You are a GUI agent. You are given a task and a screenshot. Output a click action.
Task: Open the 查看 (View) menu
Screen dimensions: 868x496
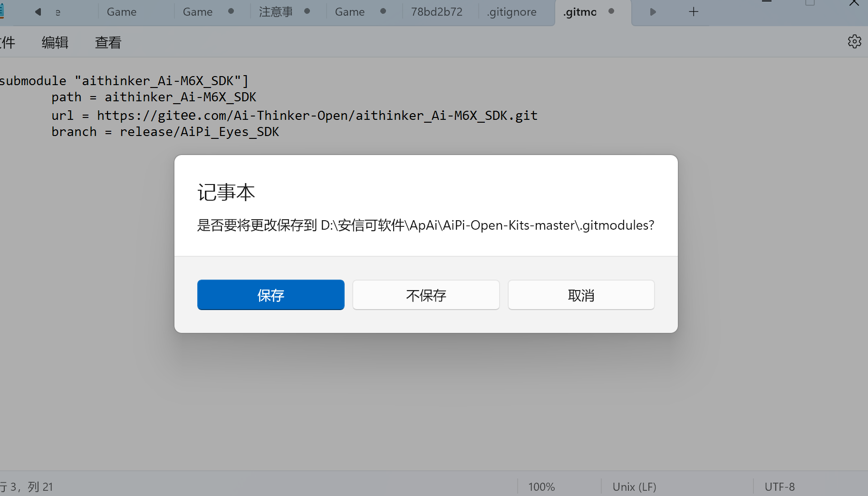click(x=108, y=42)
